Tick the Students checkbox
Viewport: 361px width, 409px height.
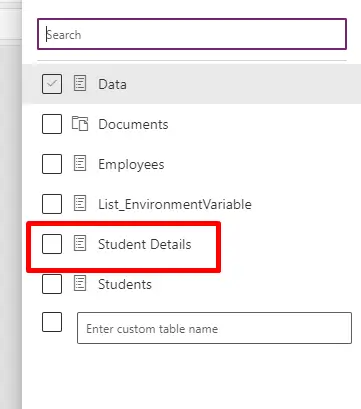tap(52, 284)
